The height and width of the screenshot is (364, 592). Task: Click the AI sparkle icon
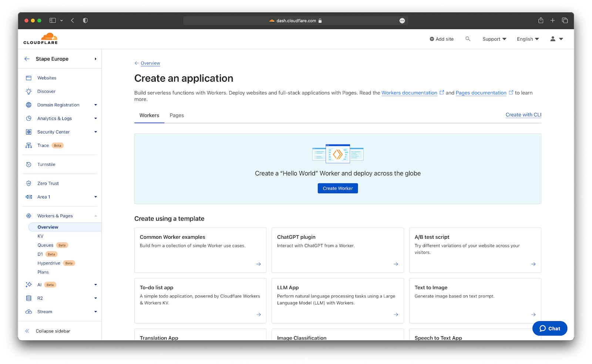click(28, 285)
